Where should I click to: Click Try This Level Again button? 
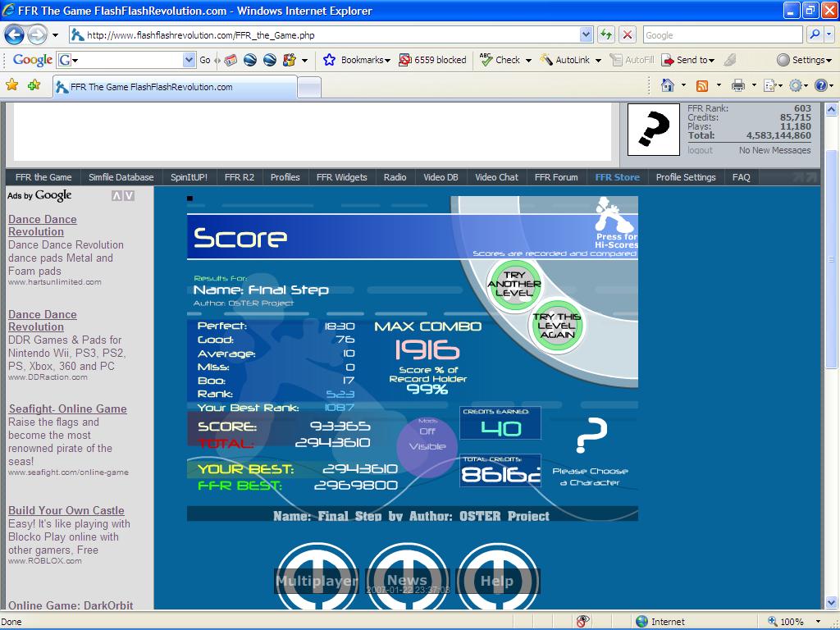click(x=557, y=325)
